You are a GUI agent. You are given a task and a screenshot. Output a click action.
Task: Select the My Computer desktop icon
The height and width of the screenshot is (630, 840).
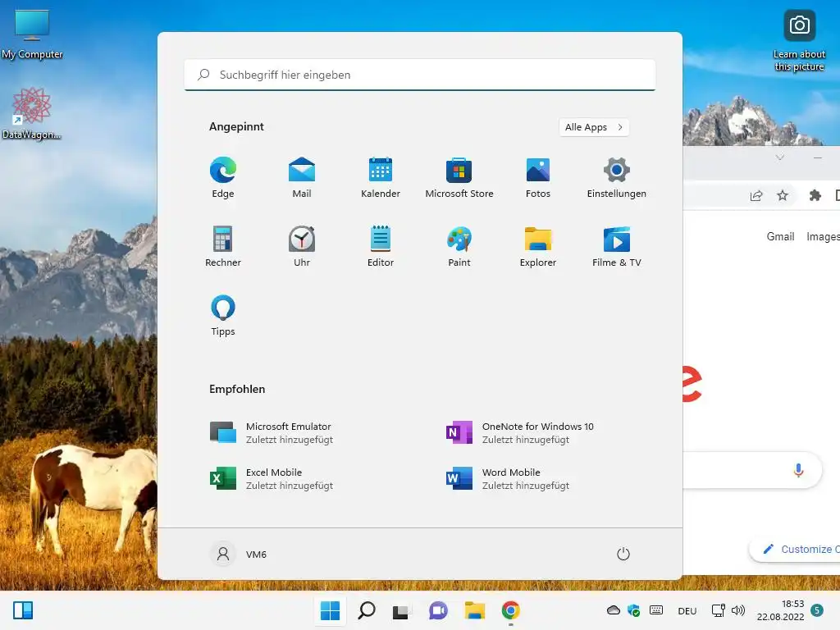pos(32,34)
